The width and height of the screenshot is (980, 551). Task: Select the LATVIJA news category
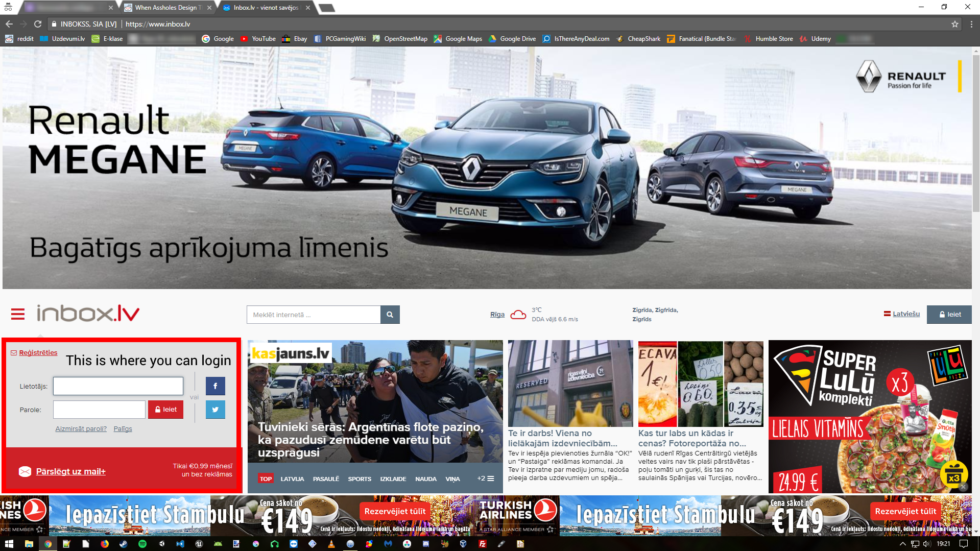[x=292, y=479]
